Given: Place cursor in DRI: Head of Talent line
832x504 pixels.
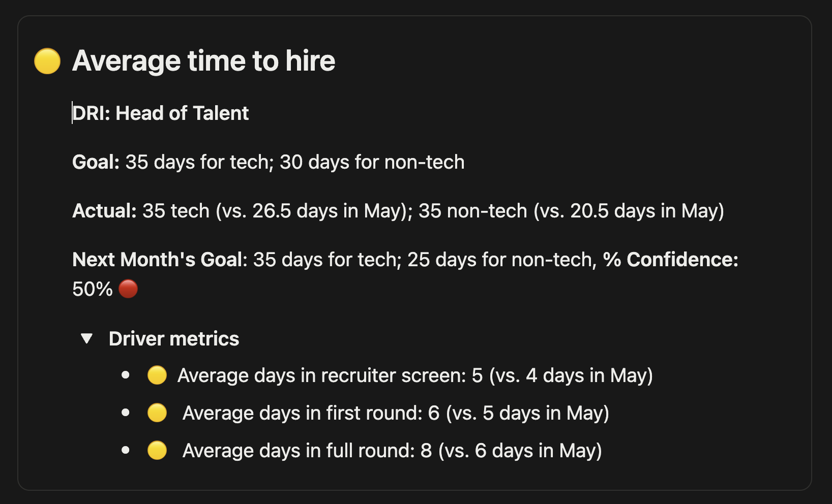Looking at the screenshot, I should 161,113.
